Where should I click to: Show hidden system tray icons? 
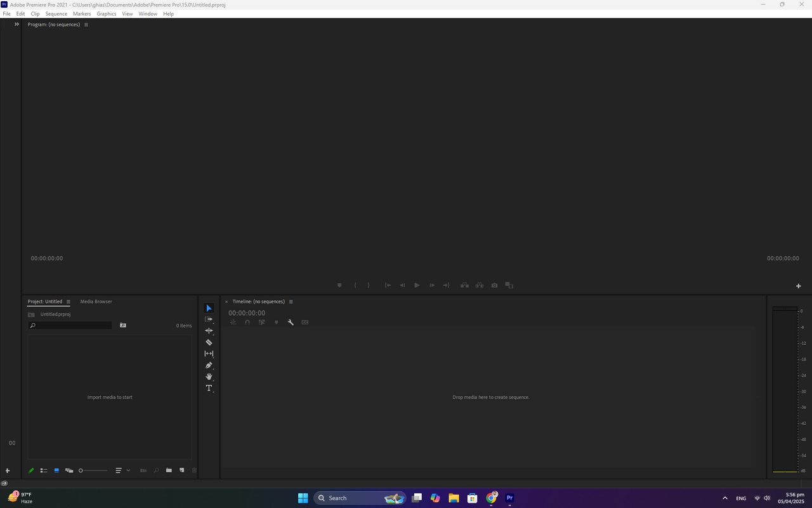pos(725,498)
